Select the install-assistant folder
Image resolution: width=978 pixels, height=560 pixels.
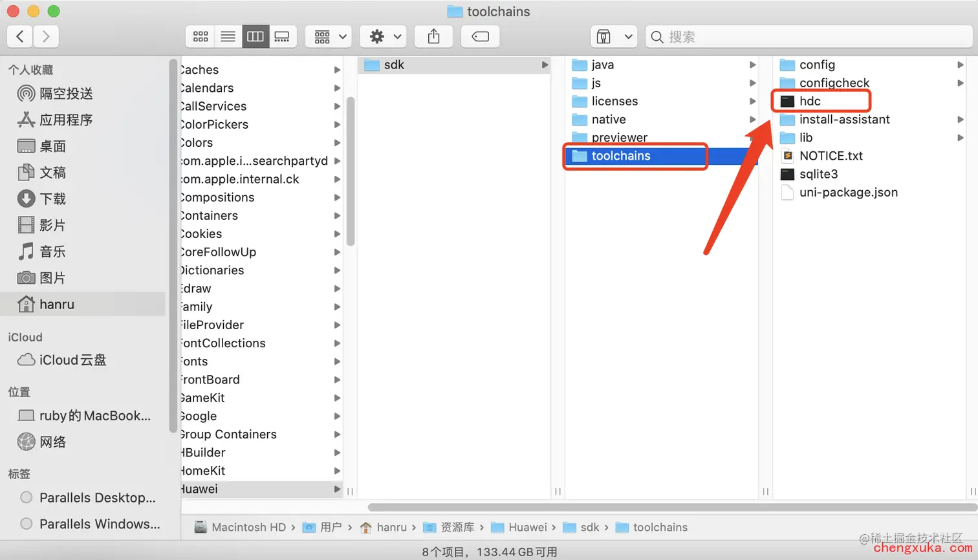point(869,119)
